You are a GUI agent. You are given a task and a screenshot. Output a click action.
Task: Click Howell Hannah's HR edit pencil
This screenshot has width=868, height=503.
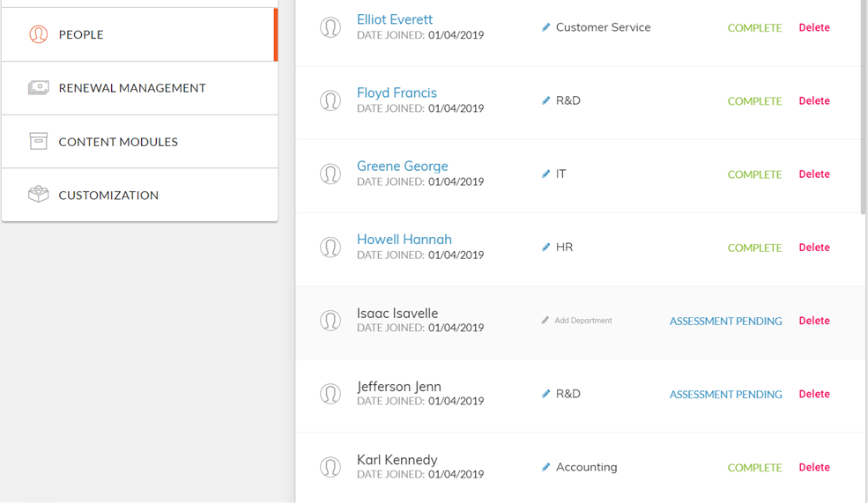(x=545, y=247)
